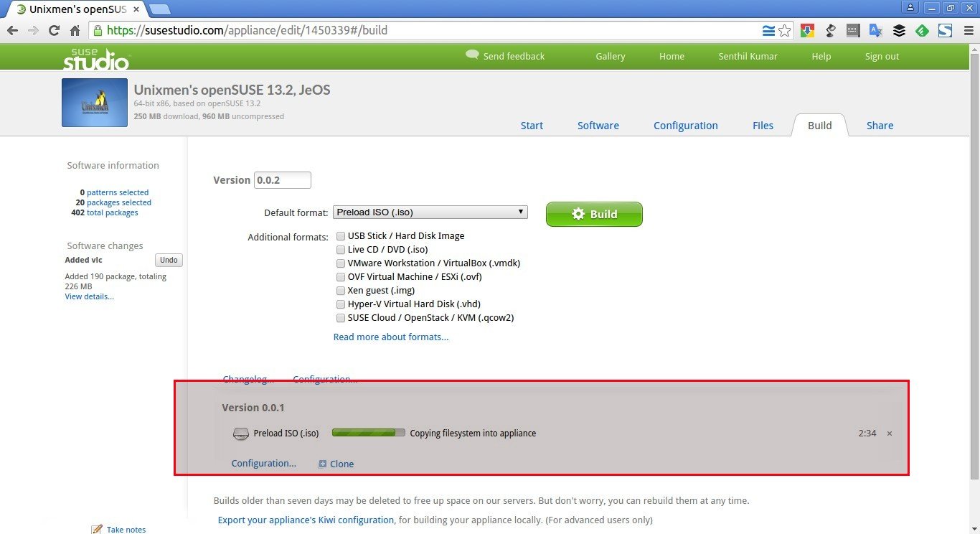Click the plus icon next to Clone
This screenshot has height=534, width=980.
pyautogui.click(x=322, y=464)
